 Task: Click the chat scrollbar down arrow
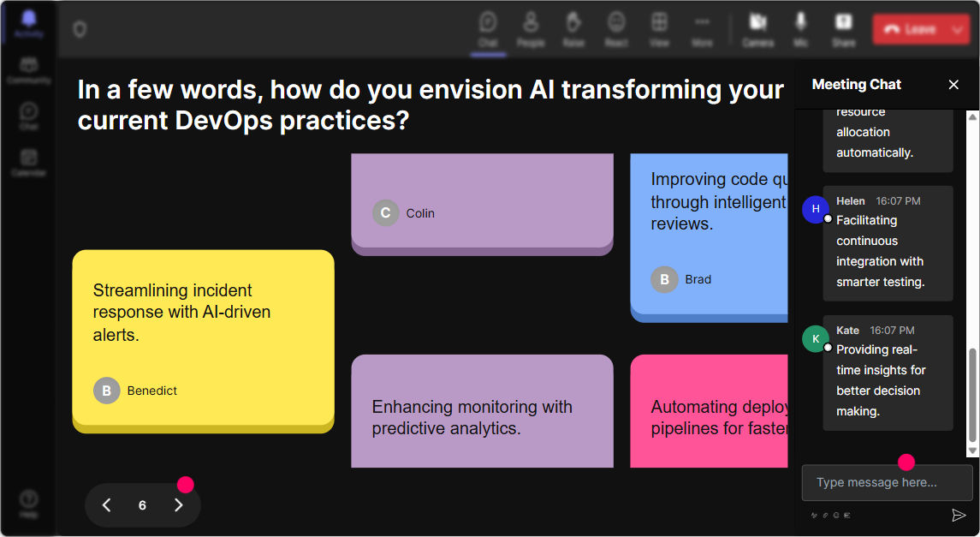point(972,450)
